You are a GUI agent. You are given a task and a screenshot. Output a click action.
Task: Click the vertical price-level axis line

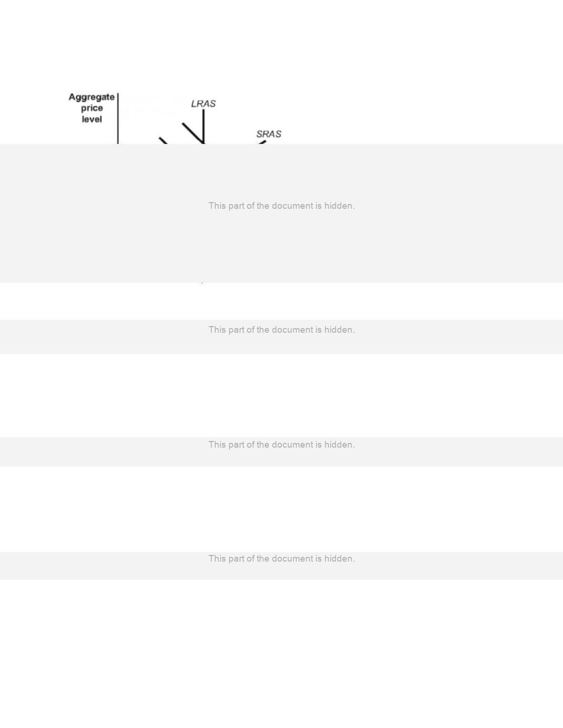click(x=118, y=118)
